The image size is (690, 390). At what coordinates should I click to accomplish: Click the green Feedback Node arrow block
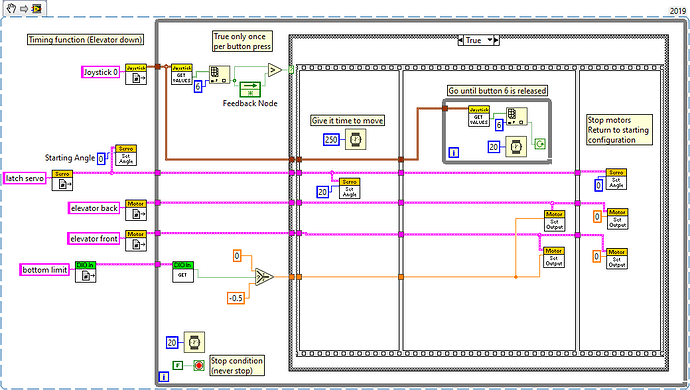[250, 89]
